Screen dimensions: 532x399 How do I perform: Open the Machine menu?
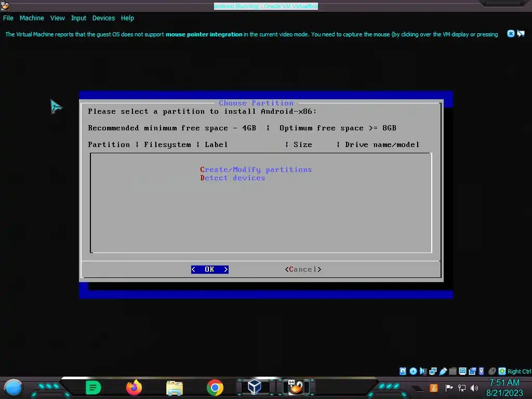coord(32,18)
